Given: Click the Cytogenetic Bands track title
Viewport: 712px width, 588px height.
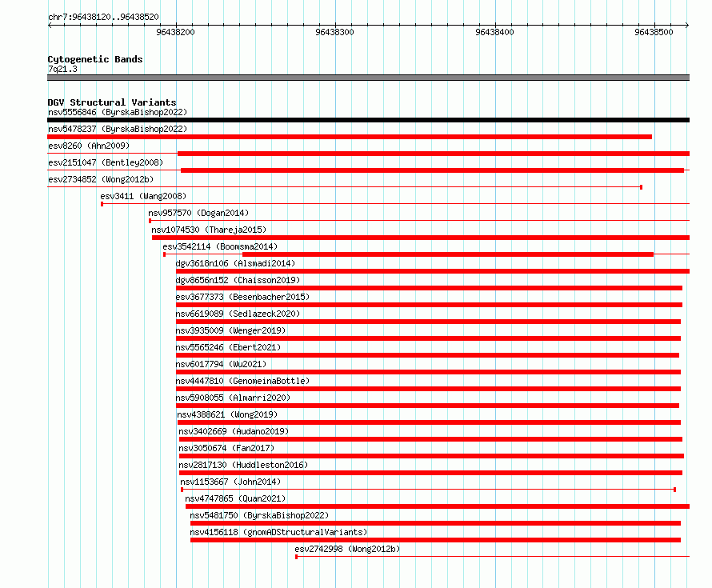Looking at the screenshot, I should click(x=95, y=59).
